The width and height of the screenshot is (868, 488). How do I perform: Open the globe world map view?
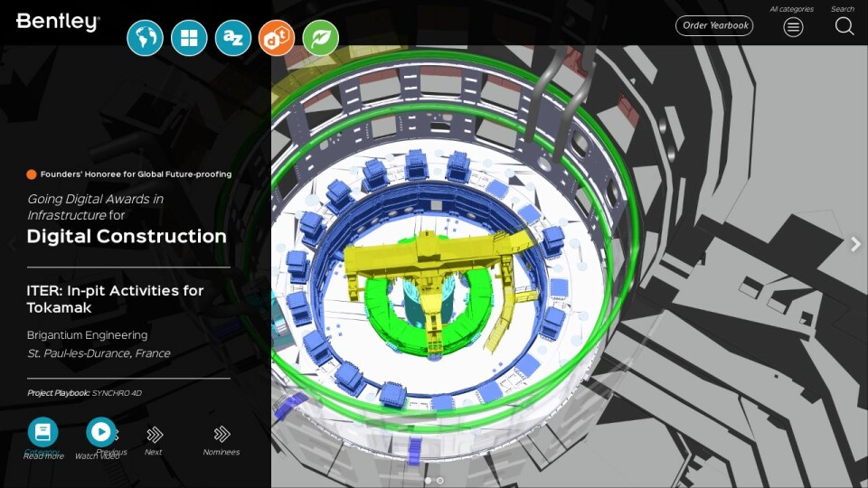pos(145,38)
